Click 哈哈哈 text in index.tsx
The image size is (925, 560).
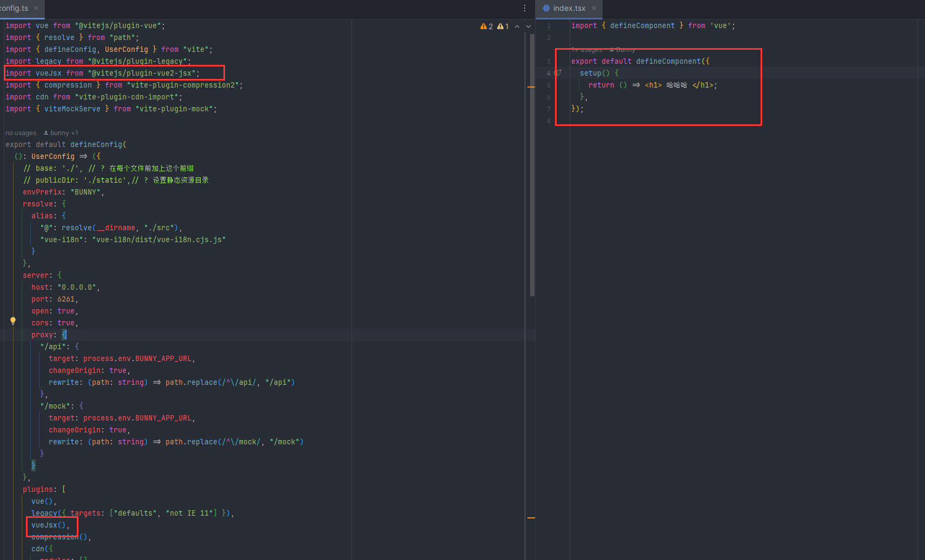point(677,85)
